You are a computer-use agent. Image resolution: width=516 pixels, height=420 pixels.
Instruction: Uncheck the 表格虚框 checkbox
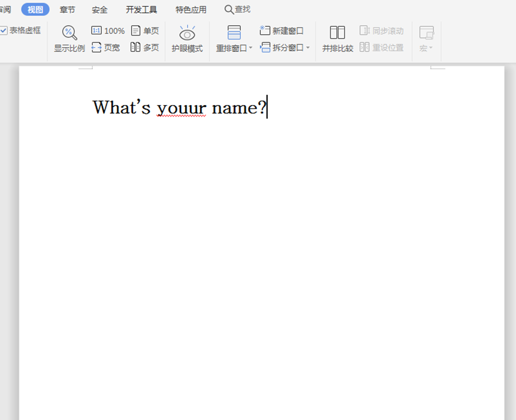click(x=4, y=30)
